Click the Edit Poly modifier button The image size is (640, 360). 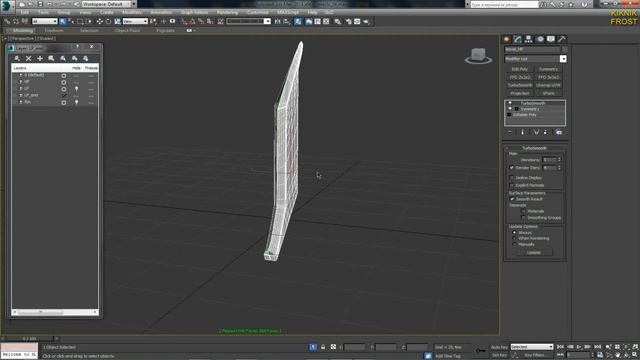520,69
